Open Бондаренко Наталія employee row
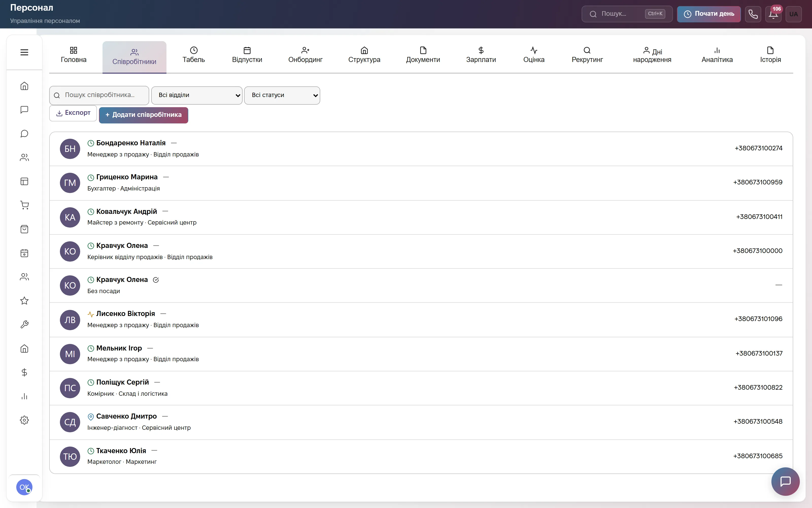The height and width of the screenshot is (508, 812). [x=421, y=149]
